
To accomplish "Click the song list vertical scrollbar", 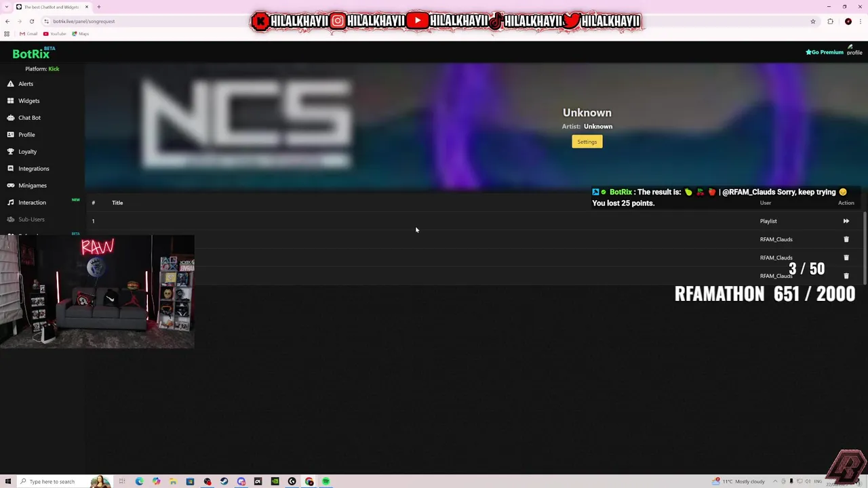I will 865,247.
